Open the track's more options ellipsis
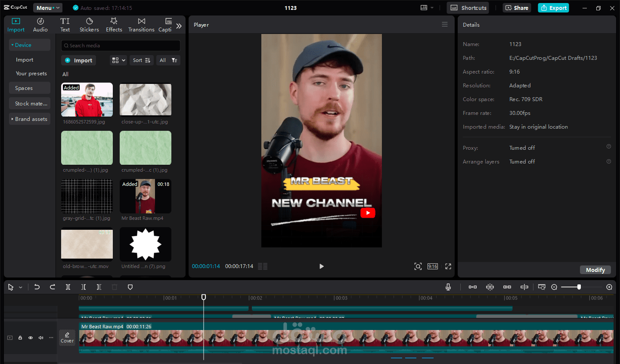 pos(51,338)
